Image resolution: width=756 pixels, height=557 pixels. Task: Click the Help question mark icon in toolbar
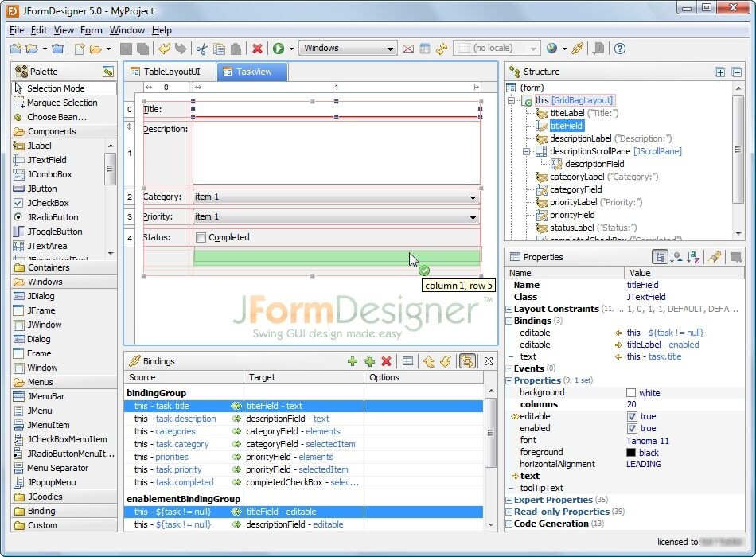(619, 48)
